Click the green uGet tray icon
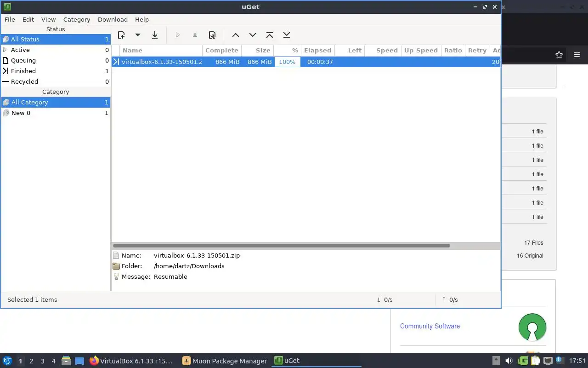Image resolution: width=588 pixels, height=368 pixels. pyautogui.click(x=522, y=361)
